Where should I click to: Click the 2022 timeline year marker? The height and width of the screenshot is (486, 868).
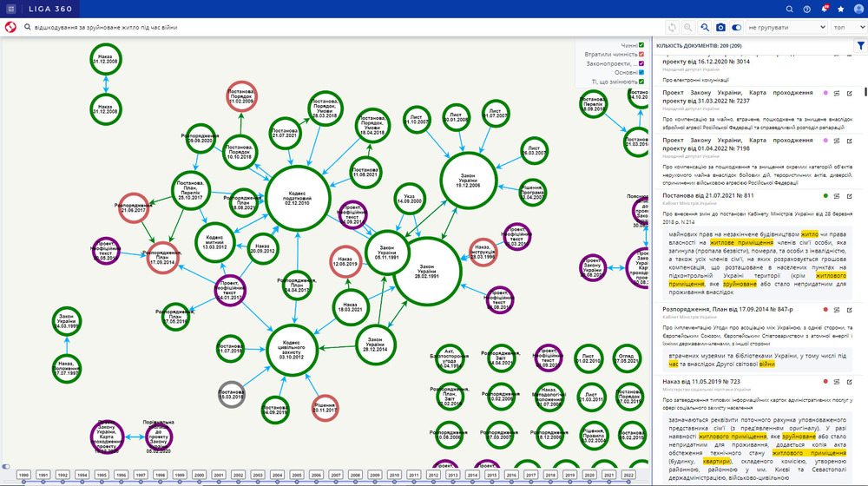coord(628,475)
